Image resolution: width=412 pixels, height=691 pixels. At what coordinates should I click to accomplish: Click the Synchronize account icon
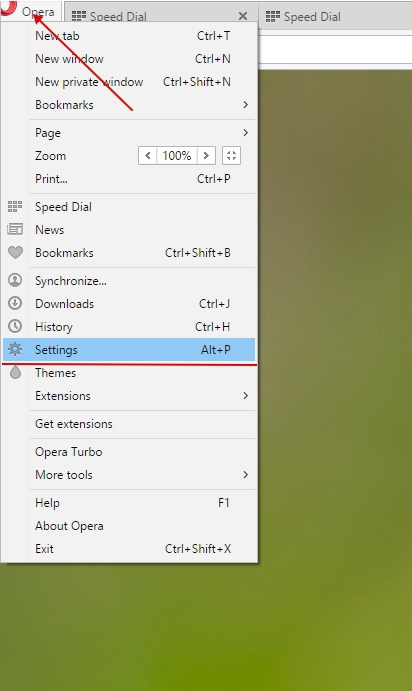click(15, 280)
